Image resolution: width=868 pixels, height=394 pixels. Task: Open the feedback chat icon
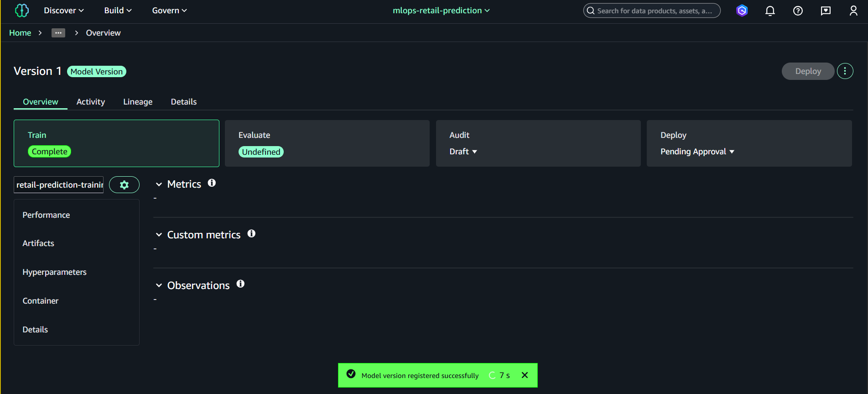(x=826, y=11)
